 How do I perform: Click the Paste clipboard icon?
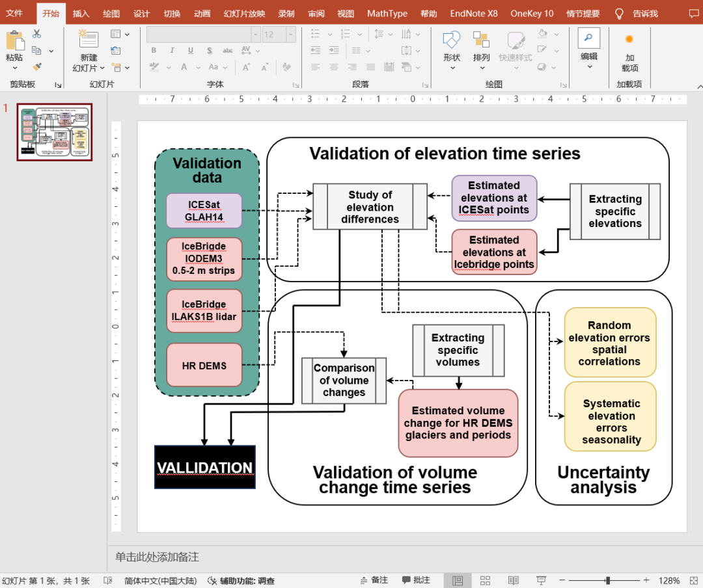[15, 41]
